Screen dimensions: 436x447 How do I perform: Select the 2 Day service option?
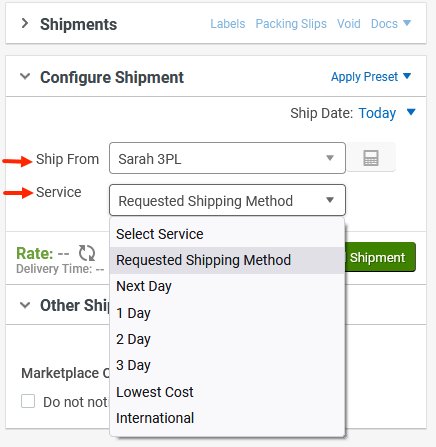pyautogui.click(x=227, y=339)
